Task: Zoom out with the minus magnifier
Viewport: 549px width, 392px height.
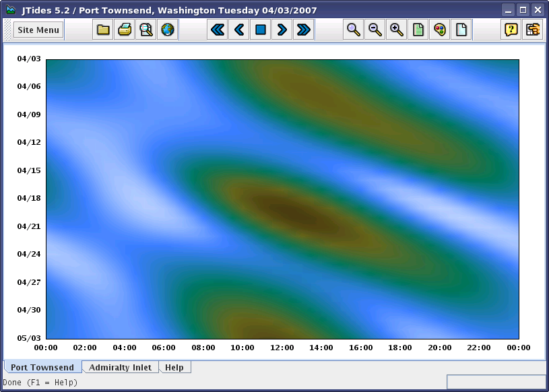Action: 375,30
